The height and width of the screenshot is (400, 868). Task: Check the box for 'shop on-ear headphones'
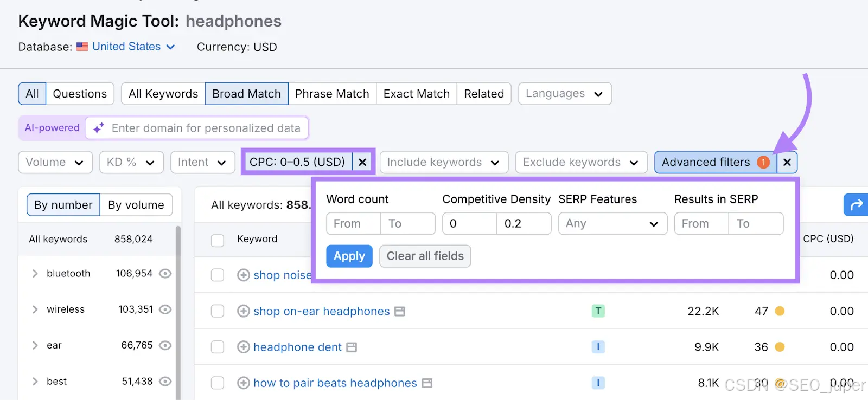[x=218, y=311]
